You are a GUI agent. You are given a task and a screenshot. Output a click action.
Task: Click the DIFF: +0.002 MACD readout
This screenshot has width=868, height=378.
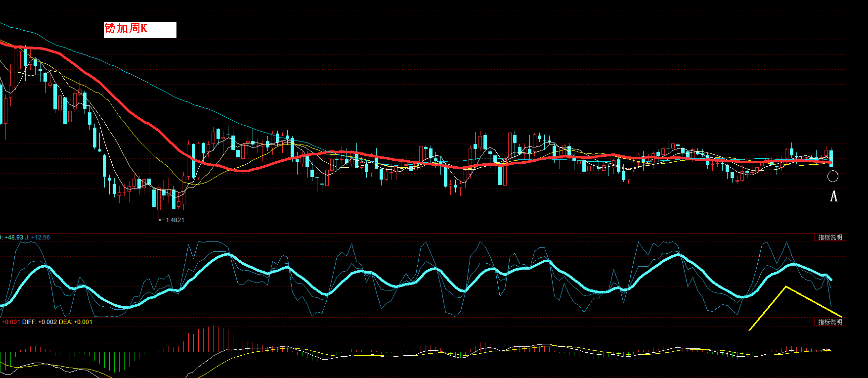pos(40,322)
